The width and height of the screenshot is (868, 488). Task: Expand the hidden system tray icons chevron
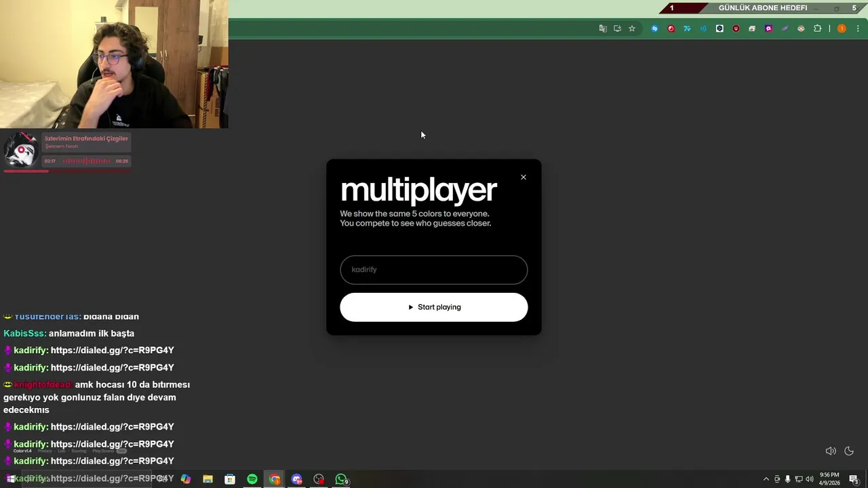click(x=766, y=479)
